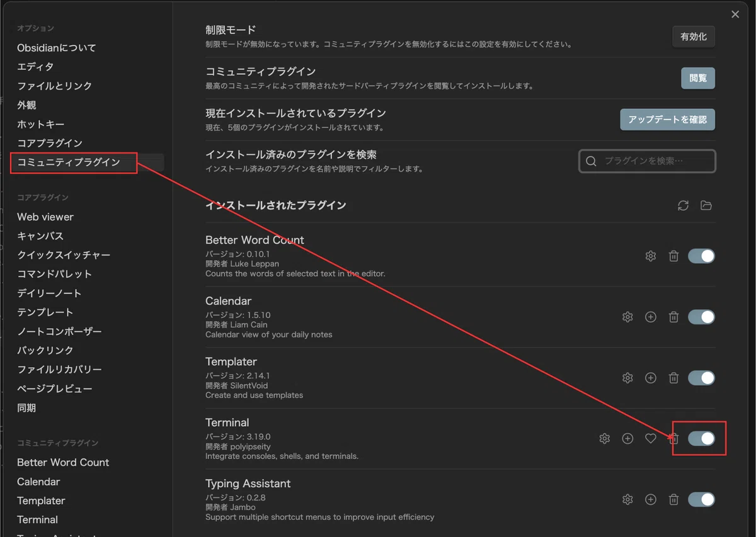Disable Templater plugin switch

coord(701,378)
